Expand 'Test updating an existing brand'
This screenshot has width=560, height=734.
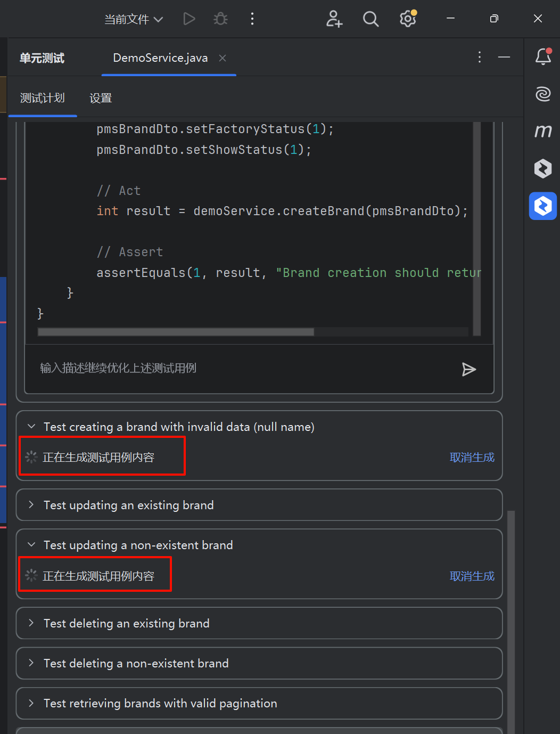pos(31,505)
